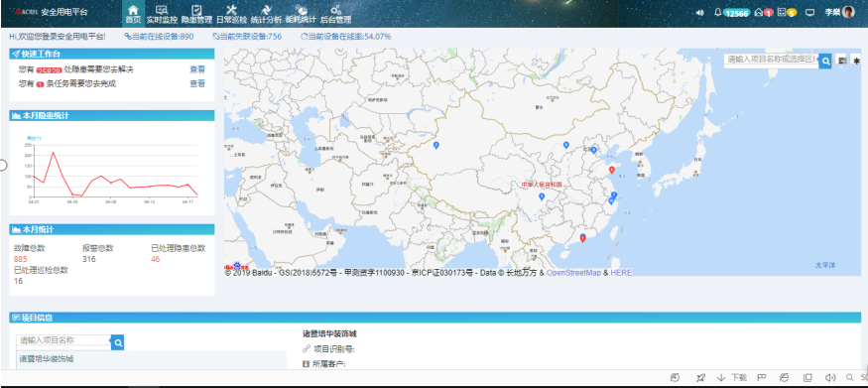The width and height of the screenshot is (868, 388).
Task: Click the highest peak on the red chart line
Action: [x=54, y=153]
